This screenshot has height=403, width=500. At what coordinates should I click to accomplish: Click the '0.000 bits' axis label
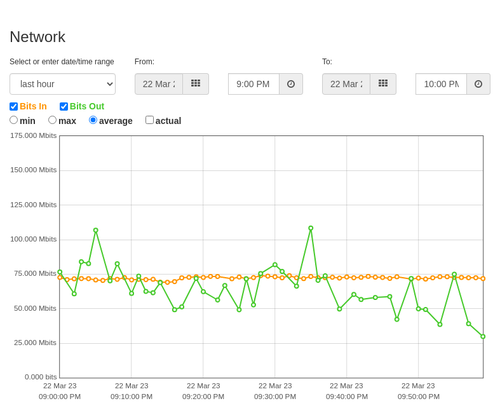[41, 377]
